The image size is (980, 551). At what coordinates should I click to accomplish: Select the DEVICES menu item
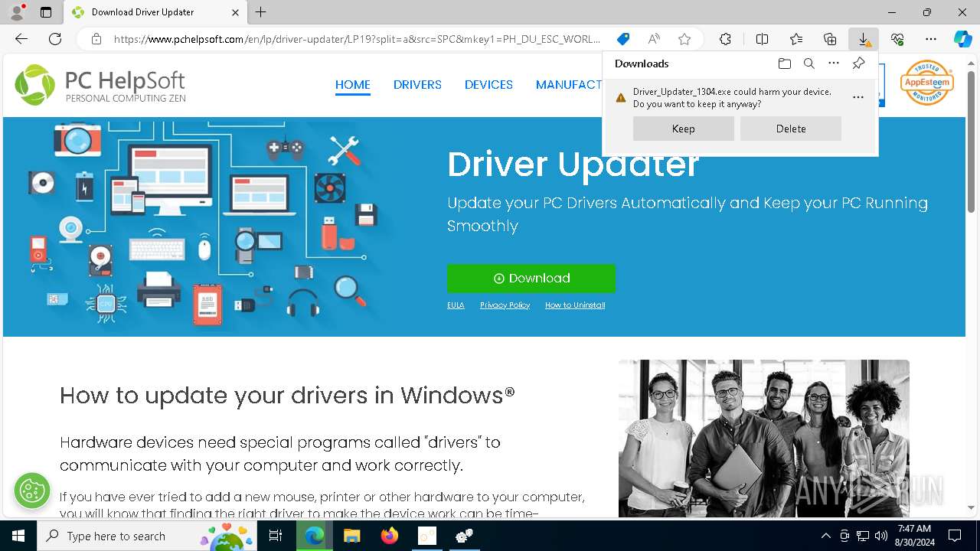488,85
